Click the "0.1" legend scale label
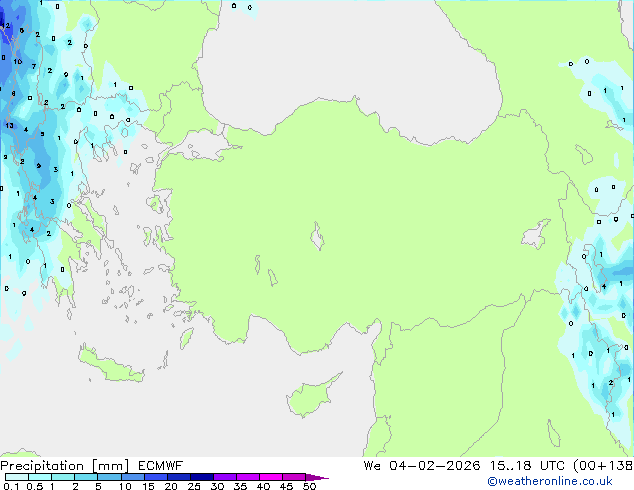This screenshot has height=490, width=634. pyautogui.click(x=11, y=486)
